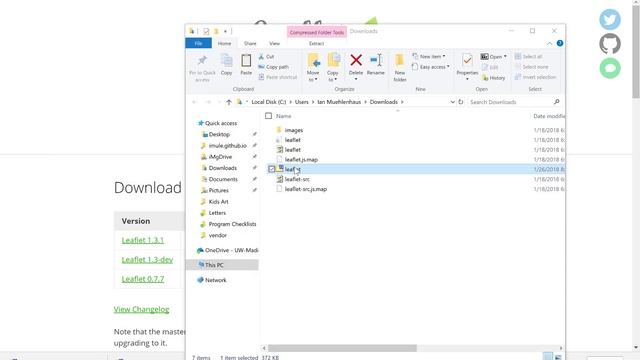Select Desktop in Quick access
This screenshot has height=360, width=640.
click(219, 134)
